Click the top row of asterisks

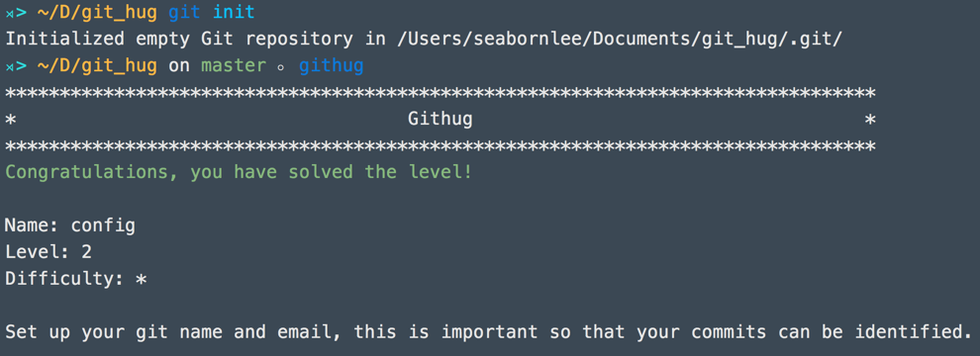(440, 92)
